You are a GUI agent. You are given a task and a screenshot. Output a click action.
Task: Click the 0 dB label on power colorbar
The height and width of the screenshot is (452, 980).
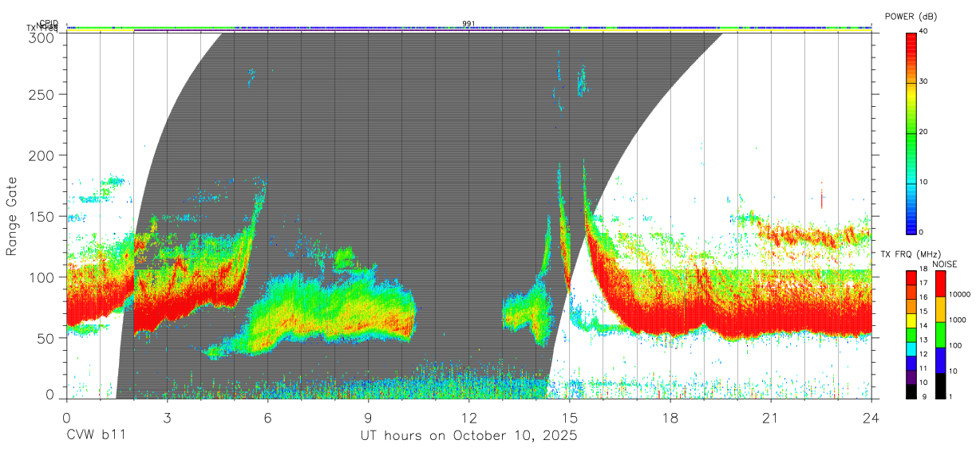point(922,232)
